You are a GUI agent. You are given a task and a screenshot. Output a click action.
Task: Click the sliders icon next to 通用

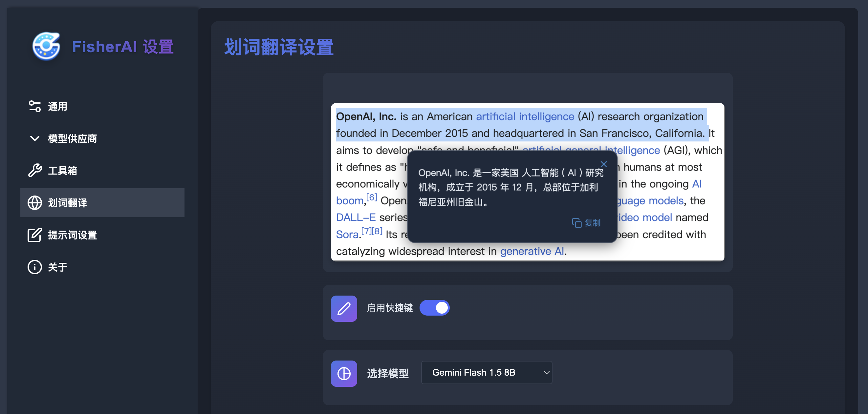pyautogui.click(x=35, y=106)
